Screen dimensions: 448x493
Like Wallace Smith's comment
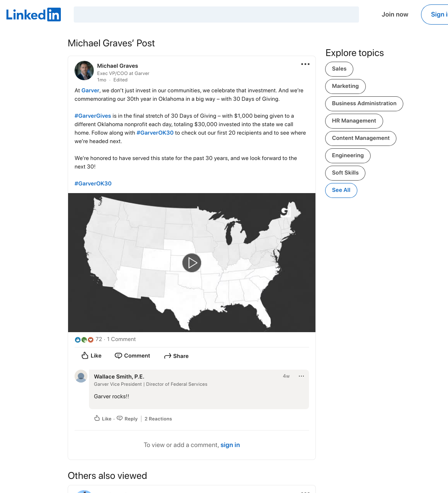pos(103,418)
